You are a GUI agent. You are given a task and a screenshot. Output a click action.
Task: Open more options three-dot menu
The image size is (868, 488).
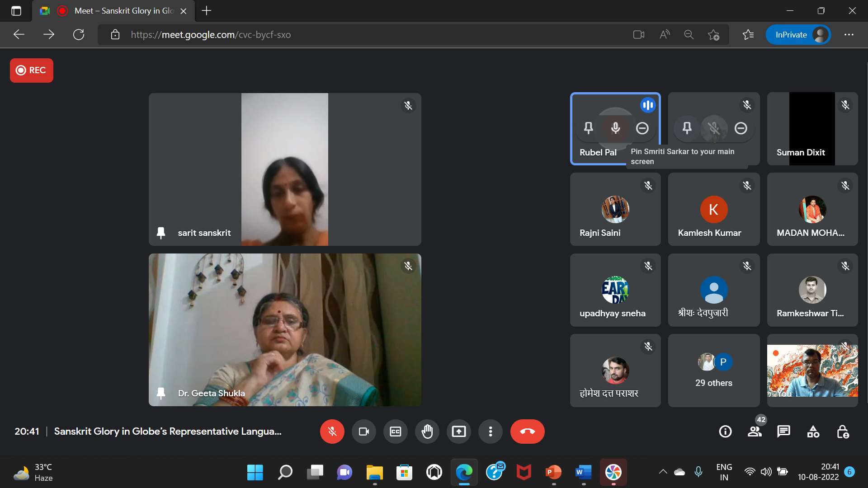point(490,432)
